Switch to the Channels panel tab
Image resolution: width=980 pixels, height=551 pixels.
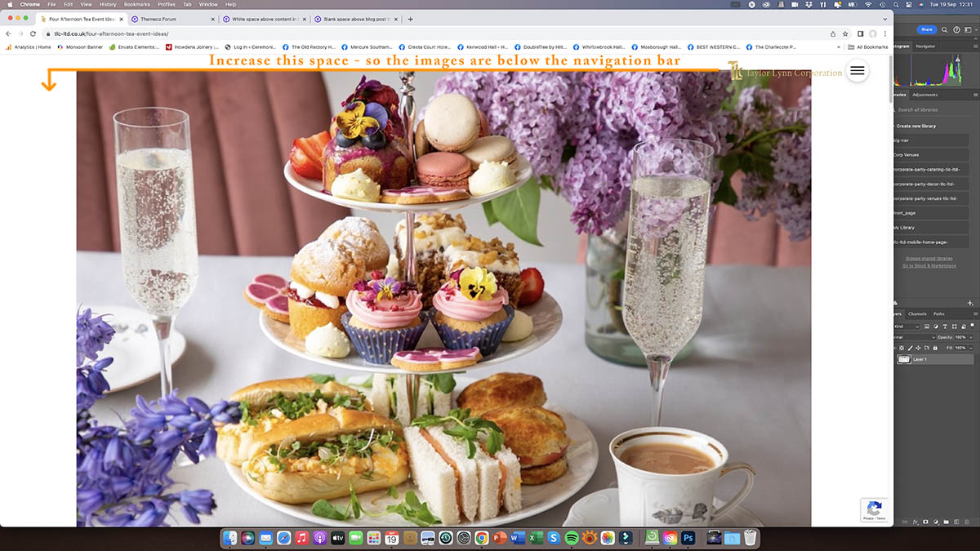[x=917, y=313]
